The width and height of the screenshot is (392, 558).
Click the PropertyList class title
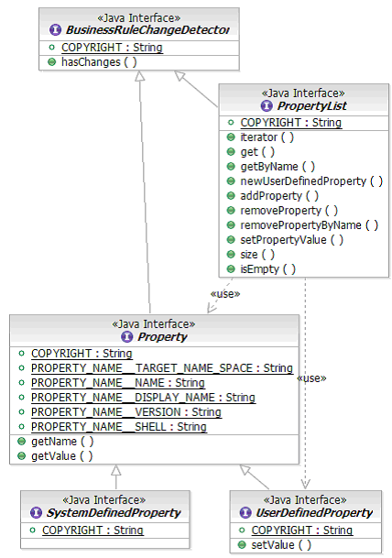coord(312,105)
